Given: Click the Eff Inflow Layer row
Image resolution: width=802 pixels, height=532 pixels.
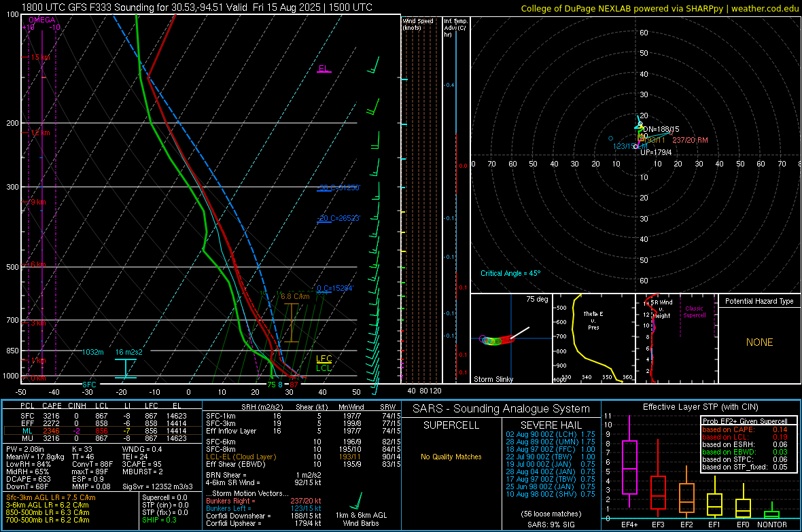Looking at the screenshot, I should point(303,431).
